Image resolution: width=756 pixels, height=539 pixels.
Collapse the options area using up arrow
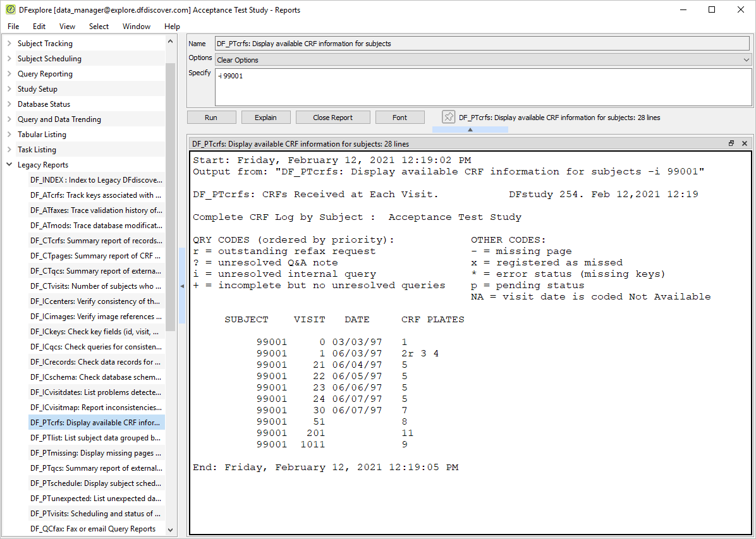470,130
